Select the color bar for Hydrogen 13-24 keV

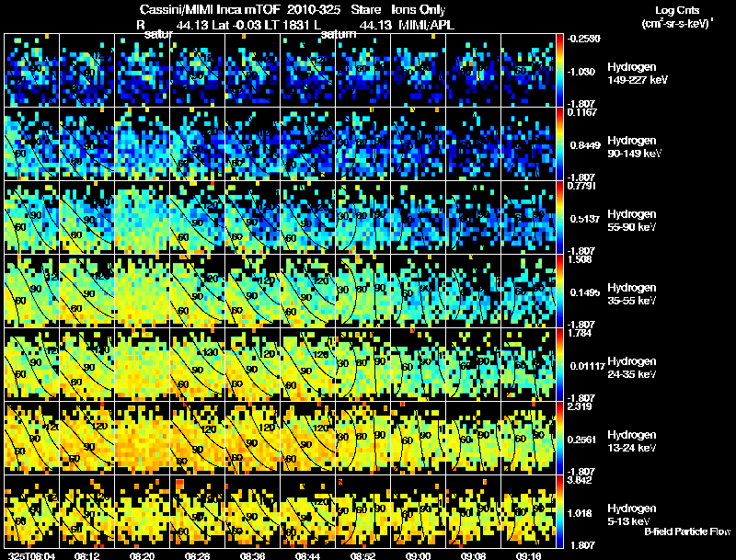559,439
